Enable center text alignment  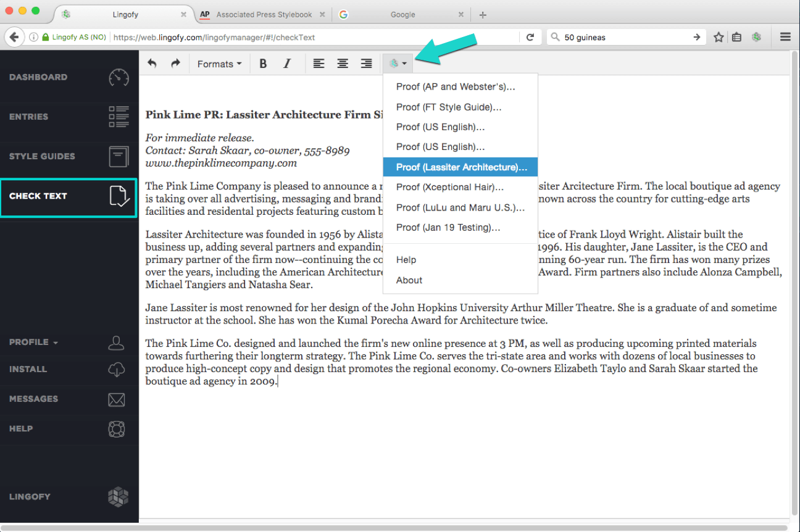coord(343,63)
